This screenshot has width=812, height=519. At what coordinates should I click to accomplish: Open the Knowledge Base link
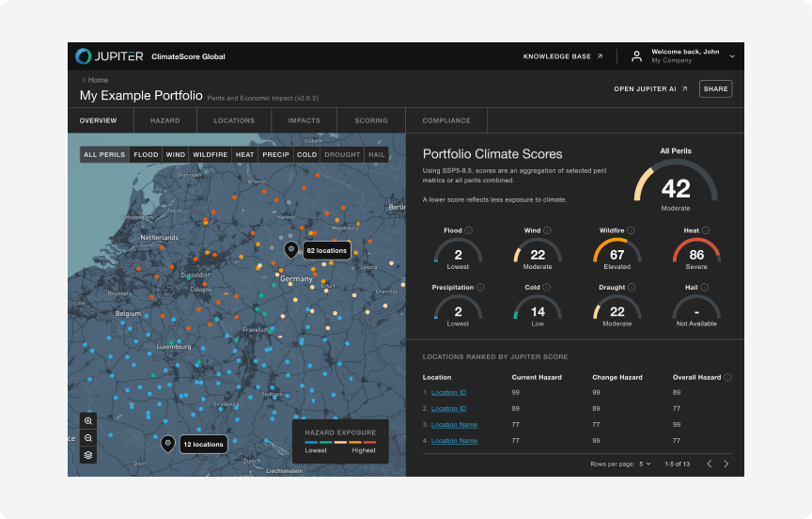(x=563, y=55)
